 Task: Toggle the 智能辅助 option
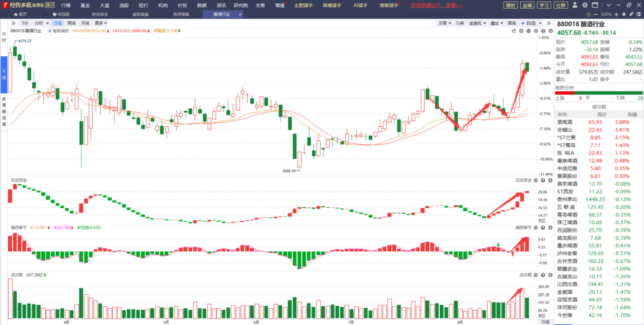coord(59,31)
